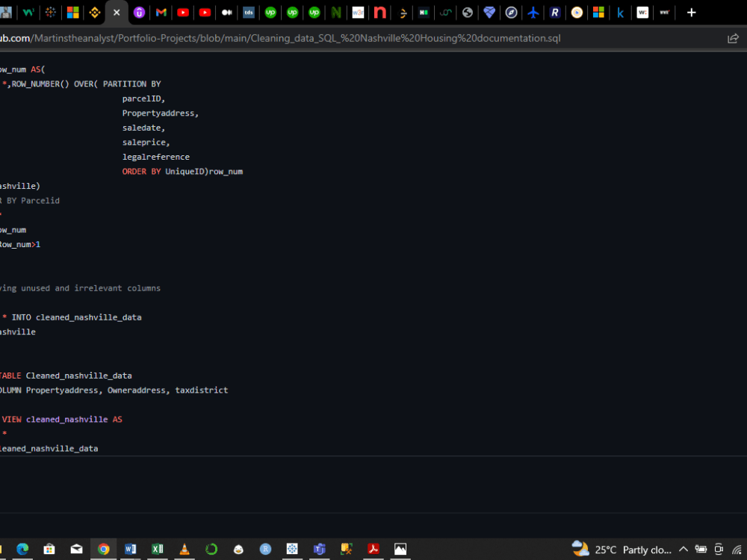The width and height of the screenshot is (747, 560).
Task: Open RStudio from the taskbar
Action: [265, 549]
